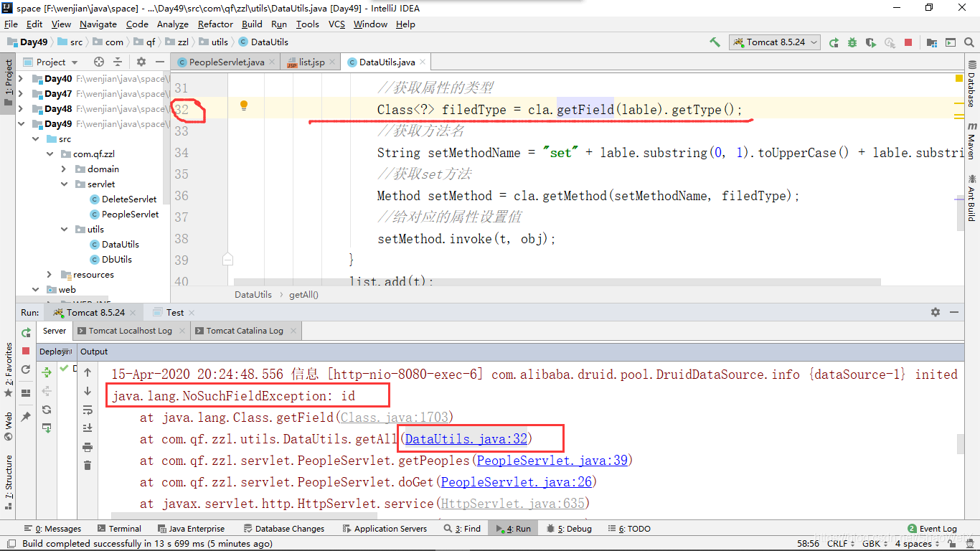Open the VCS menu
The image size is (980, 551).
click(336, 24)
